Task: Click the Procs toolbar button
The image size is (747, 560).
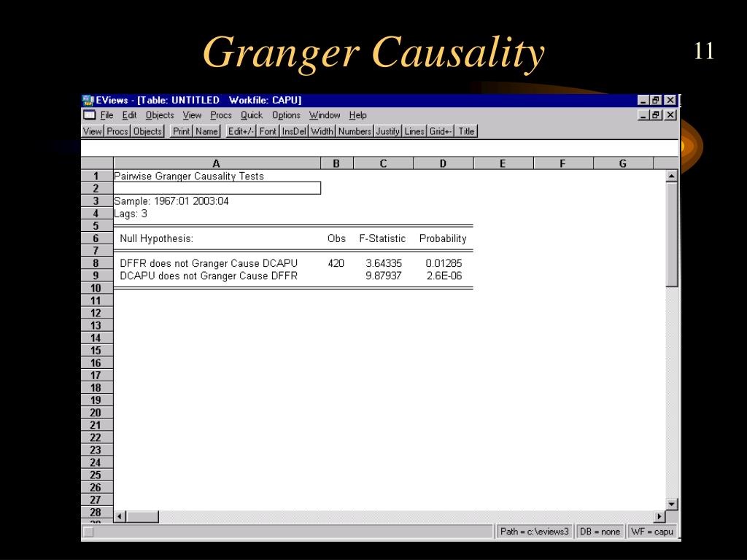Action: pyautogui.click(x=117, y=131)
